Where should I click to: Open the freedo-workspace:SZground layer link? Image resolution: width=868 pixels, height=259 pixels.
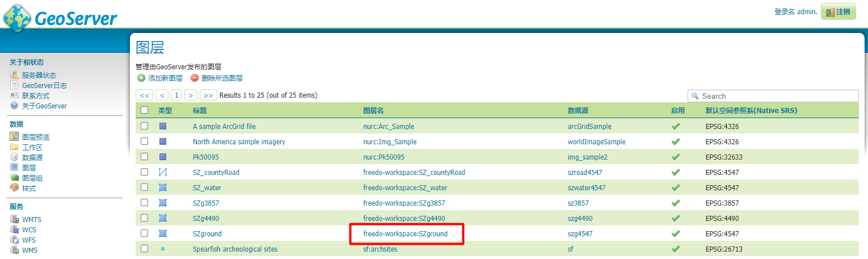pos(405,233)
